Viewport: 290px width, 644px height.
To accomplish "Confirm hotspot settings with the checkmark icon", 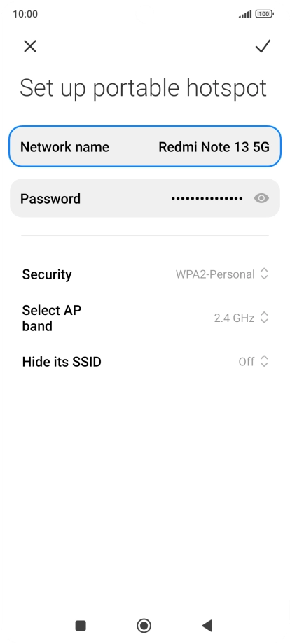I will (263, 46).
